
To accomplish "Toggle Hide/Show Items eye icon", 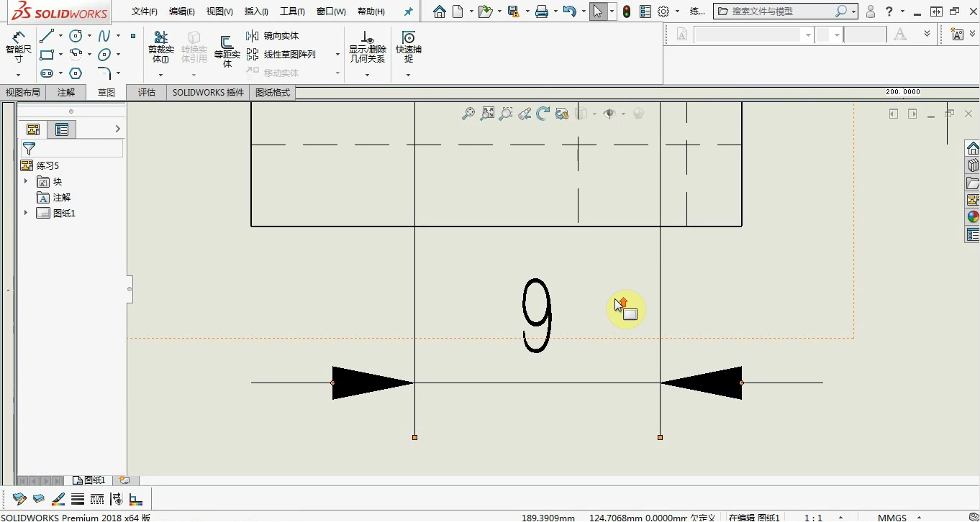I will 610,114.
